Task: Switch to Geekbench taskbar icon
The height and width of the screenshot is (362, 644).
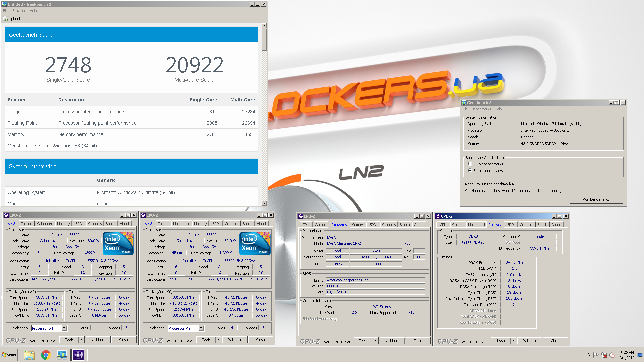Action: pyautogui.click(x=62, y=355)
